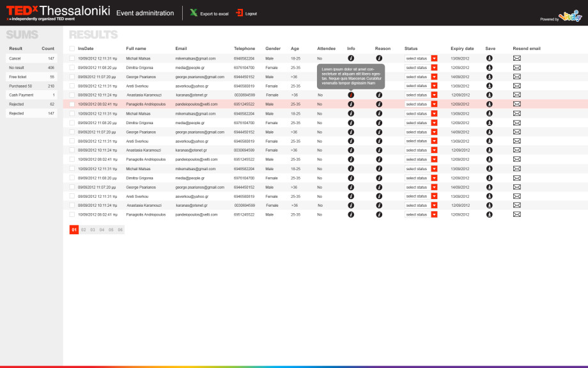Image resolution: width=588 pixels, height=368 pixels.
Task: Open Info icon for first Michail Matsas row
Action: point(351,58)
